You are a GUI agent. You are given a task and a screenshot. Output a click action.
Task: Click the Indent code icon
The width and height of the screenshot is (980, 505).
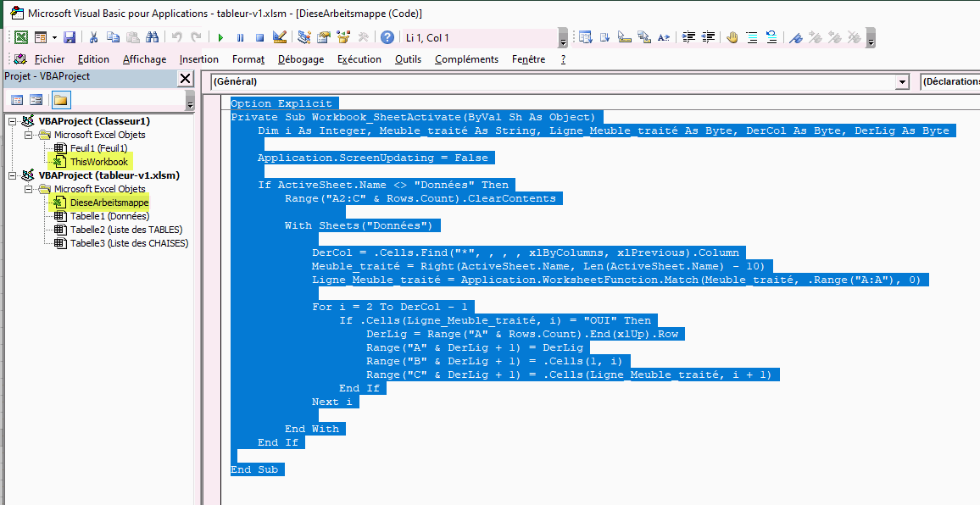pyautogui.click(x=688, y=37)
